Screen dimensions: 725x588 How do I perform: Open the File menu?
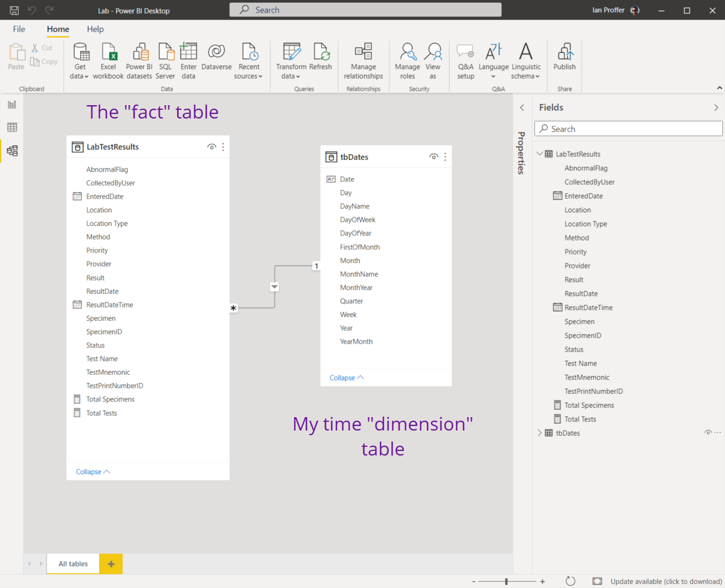click(x=19, y=29)
